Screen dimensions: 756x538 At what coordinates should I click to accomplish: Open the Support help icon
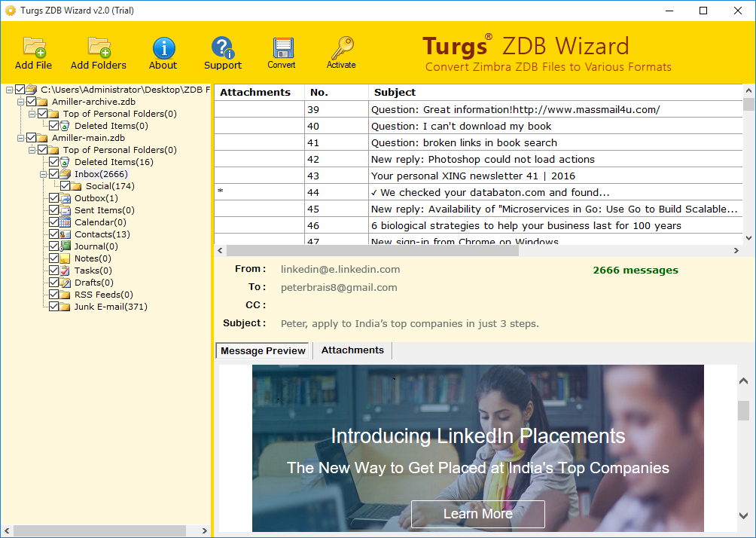223,47
